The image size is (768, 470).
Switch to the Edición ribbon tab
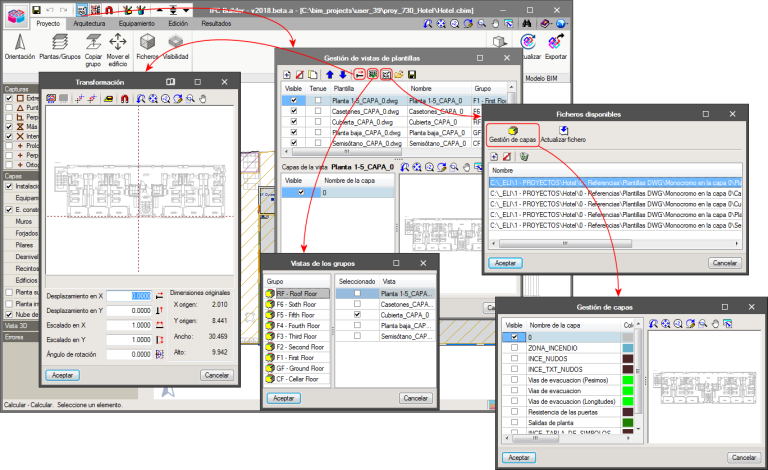click(178, 24)
